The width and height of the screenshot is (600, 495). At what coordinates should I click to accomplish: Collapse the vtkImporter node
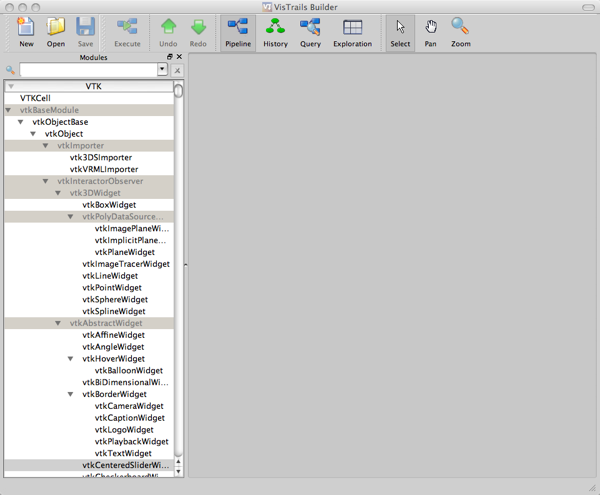46,146
